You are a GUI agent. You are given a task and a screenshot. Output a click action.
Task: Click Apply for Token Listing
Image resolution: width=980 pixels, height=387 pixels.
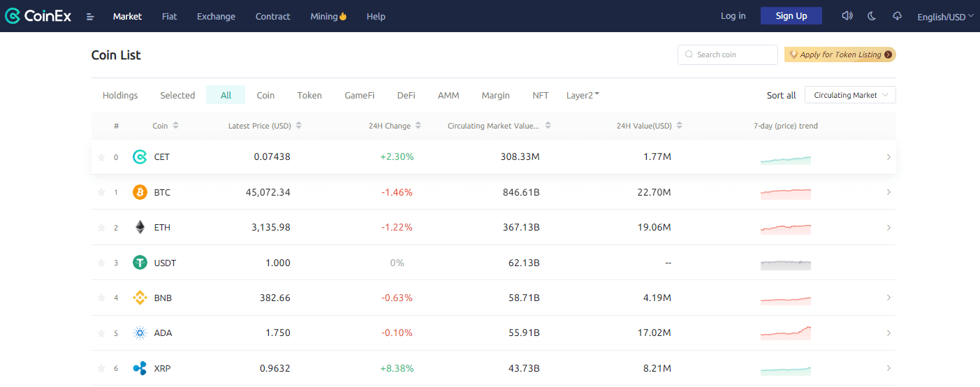click(840, 54)
